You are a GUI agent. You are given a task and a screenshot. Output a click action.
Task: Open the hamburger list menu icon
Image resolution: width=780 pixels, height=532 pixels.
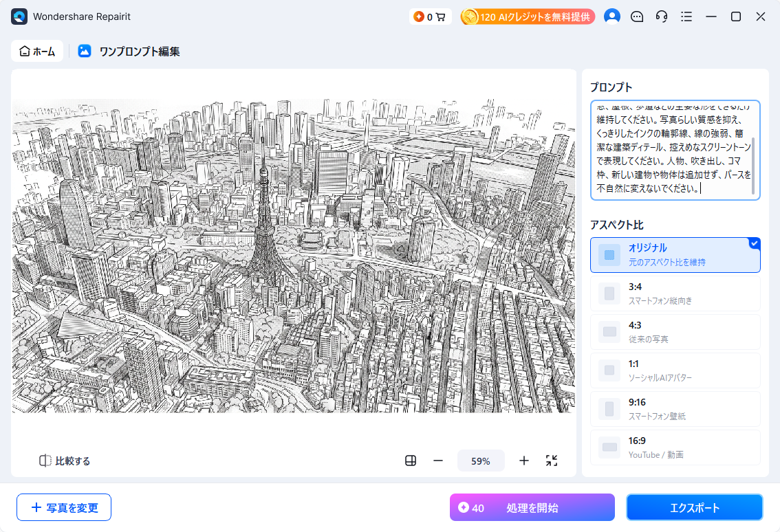(x=686, y=16)
